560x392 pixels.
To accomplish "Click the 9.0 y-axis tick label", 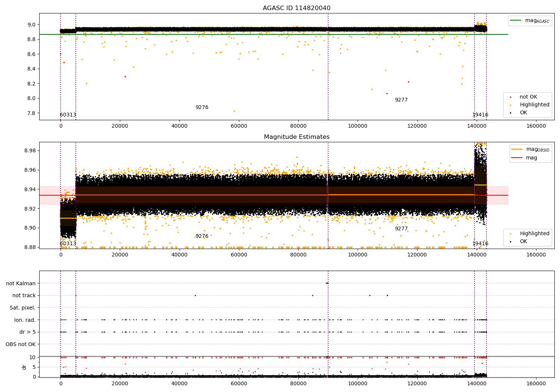I will [x=32, y=25].
